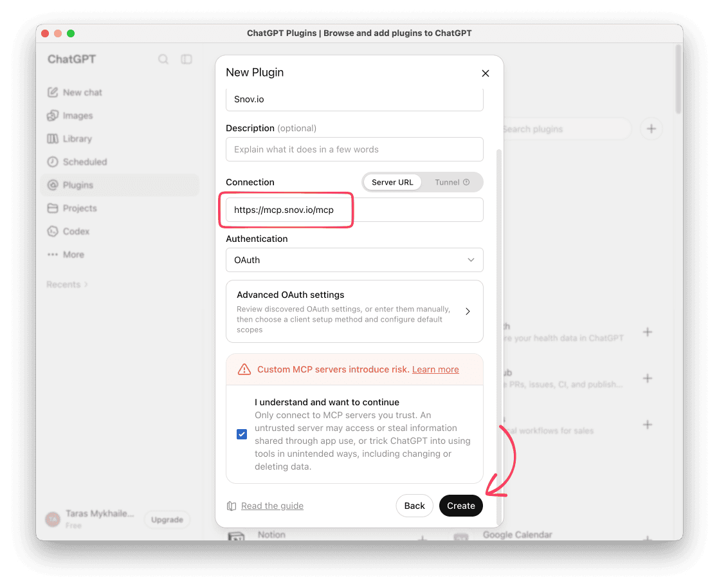The height and width of the screenshot is (588, 719).
Task: Click the Create button
Action: (x=461, y=506)
